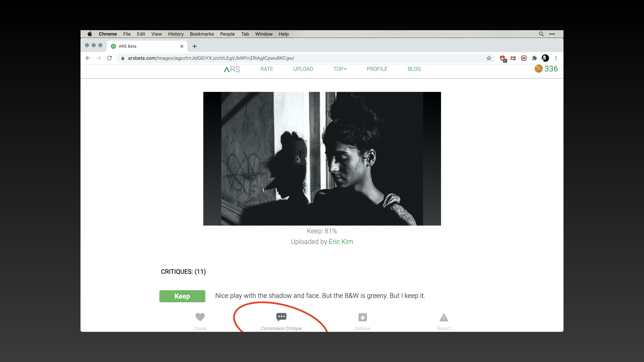Reload the page

pyautogui.click(x=109, y=58)
